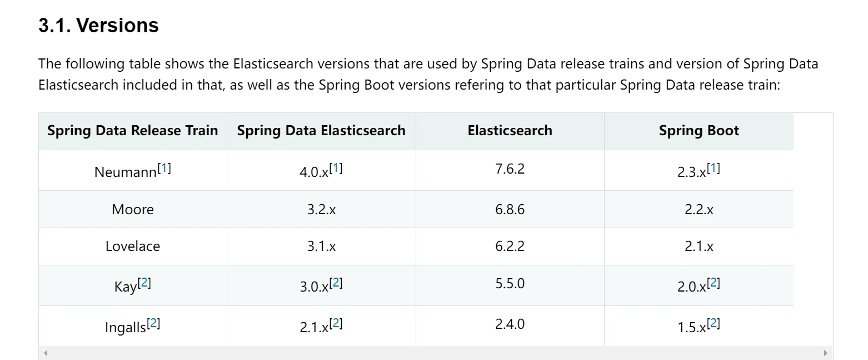Click the Elasticsearch column header

click(510, 131)
